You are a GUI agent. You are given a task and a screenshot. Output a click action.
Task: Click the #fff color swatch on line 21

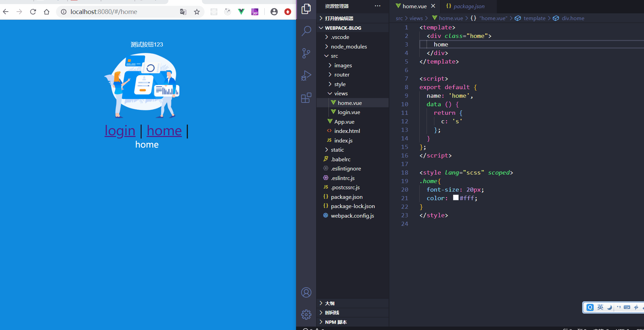pyautogui.click(x=456, y=197)
